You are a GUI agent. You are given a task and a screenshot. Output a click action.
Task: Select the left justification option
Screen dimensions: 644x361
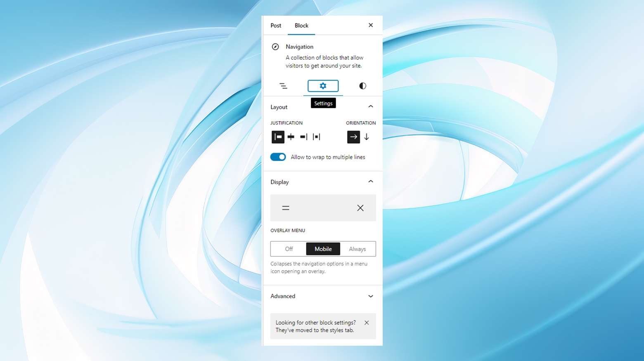coord(278,137)
